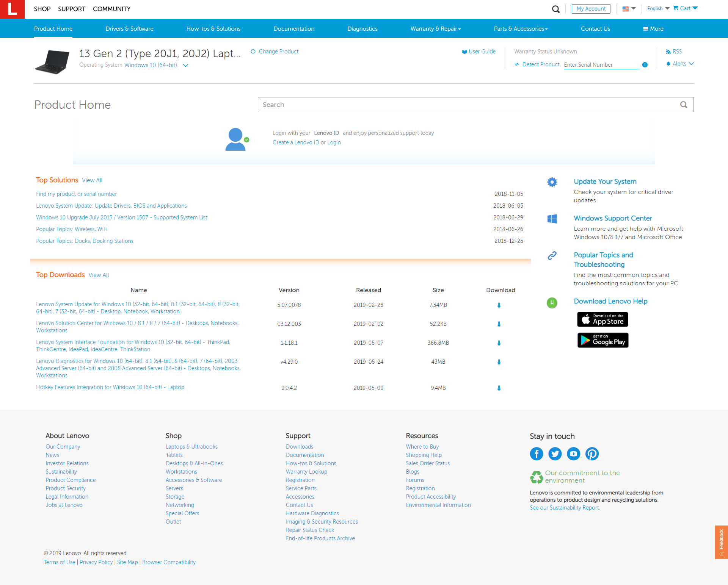The height and width of the screenshot is (585, 728).
Task: Open the SUPPORT top menu
Action: (x=72, y=9)
